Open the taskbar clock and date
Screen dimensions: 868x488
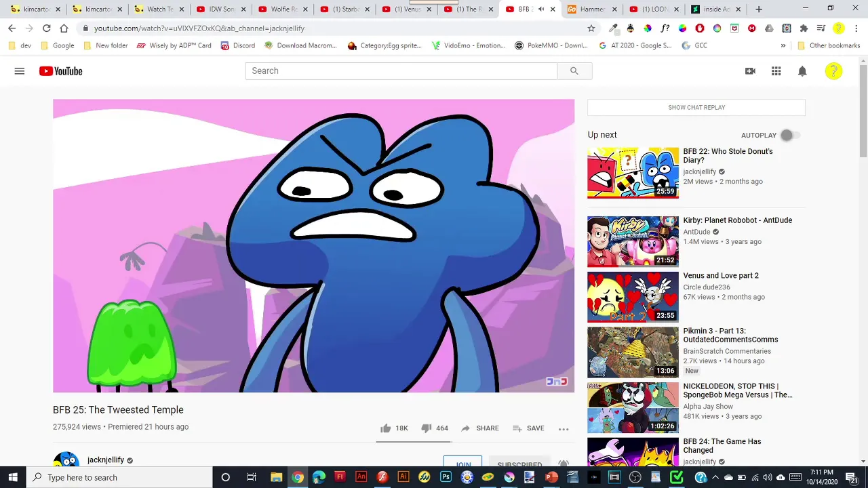[821, 477]
